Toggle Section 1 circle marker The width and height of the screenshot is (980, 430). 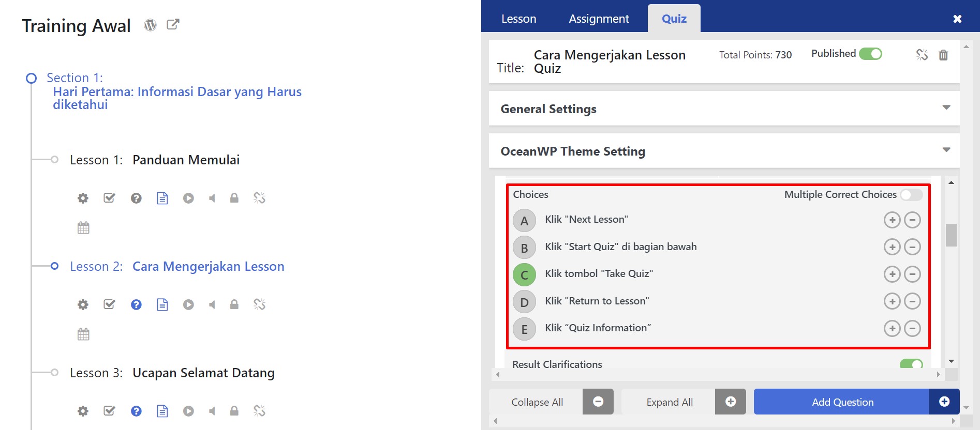pos(32,78)
